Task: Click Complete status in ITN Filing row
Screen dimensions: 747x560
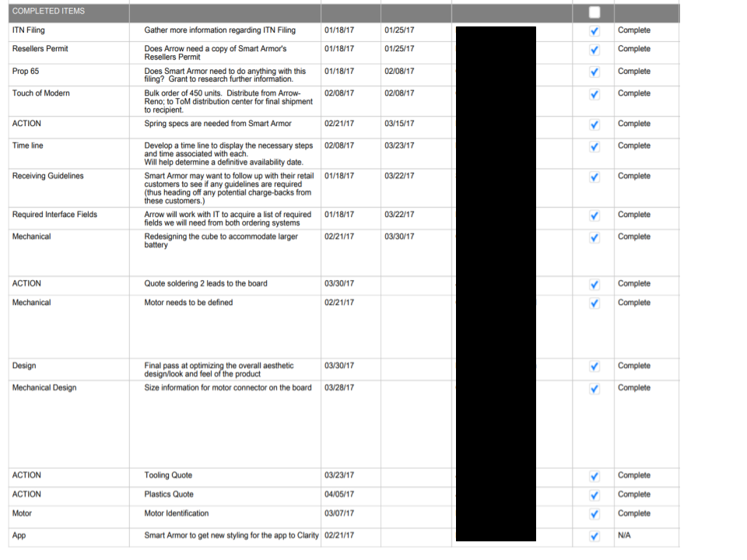Action: tap(633, 30)
